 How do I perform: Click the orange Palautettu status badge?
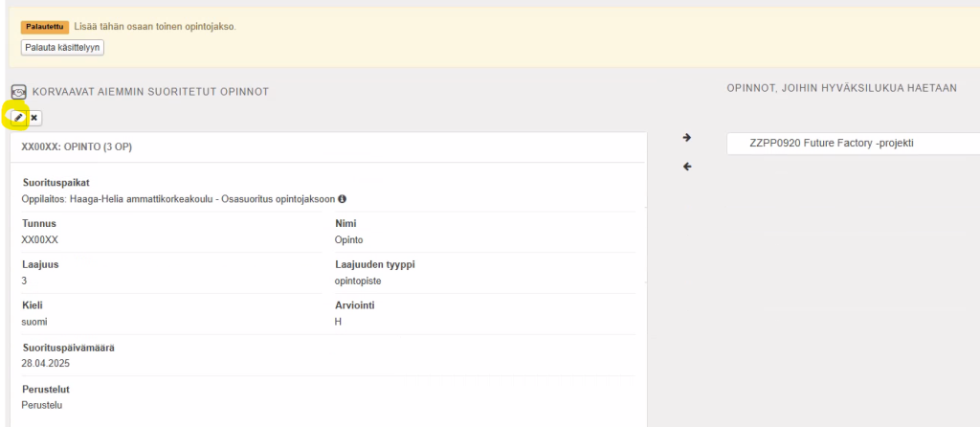pos(44,26)
